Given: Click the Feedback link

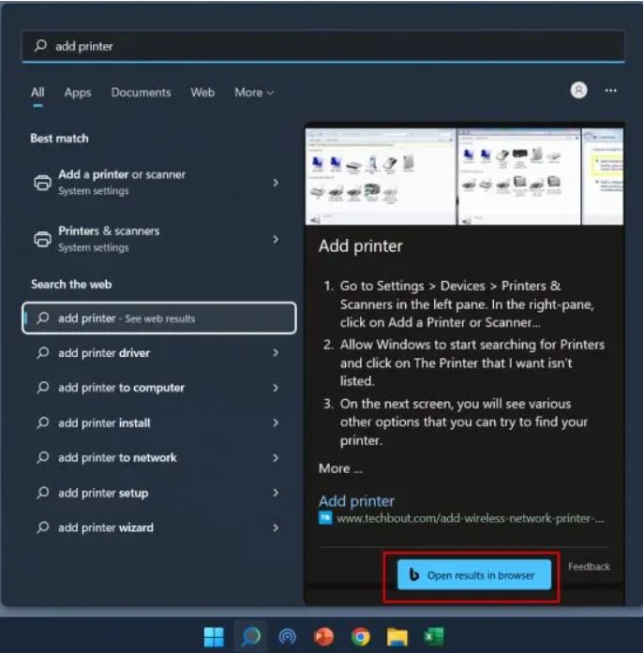Looking at the screenshot, I should coord(589,567).
